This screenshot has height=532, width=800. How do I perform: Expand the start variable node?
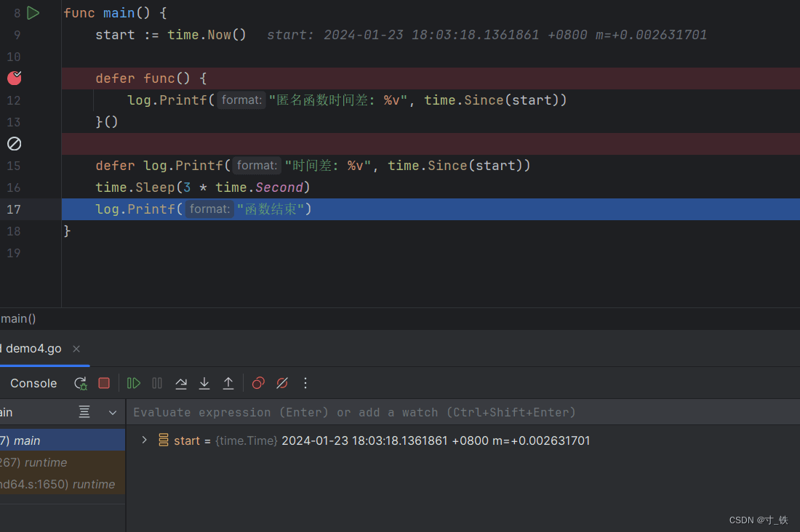[144, 440]
